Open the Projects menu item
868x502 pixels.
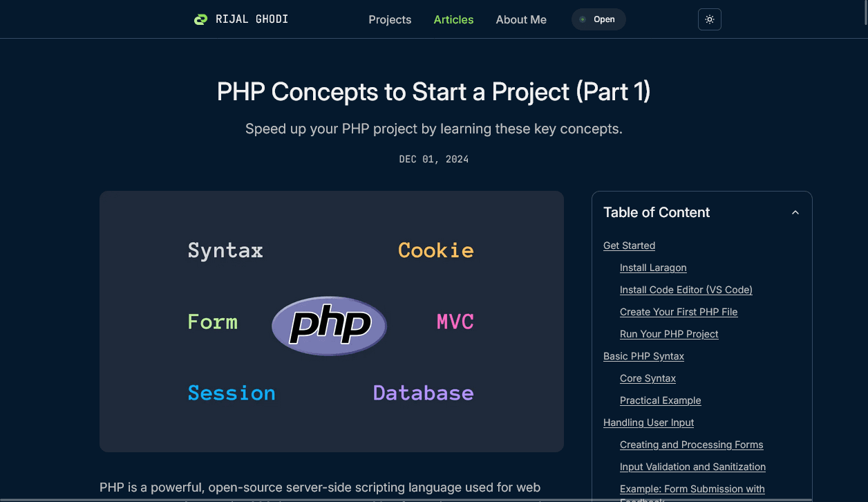click(390, 19)
